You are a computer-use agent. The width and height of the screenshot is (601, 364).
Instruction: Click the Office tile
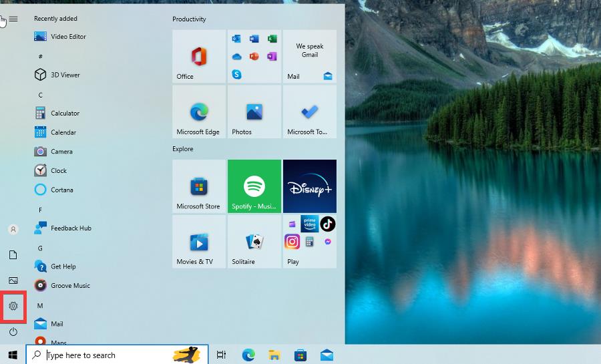click(x=199, y=56)
